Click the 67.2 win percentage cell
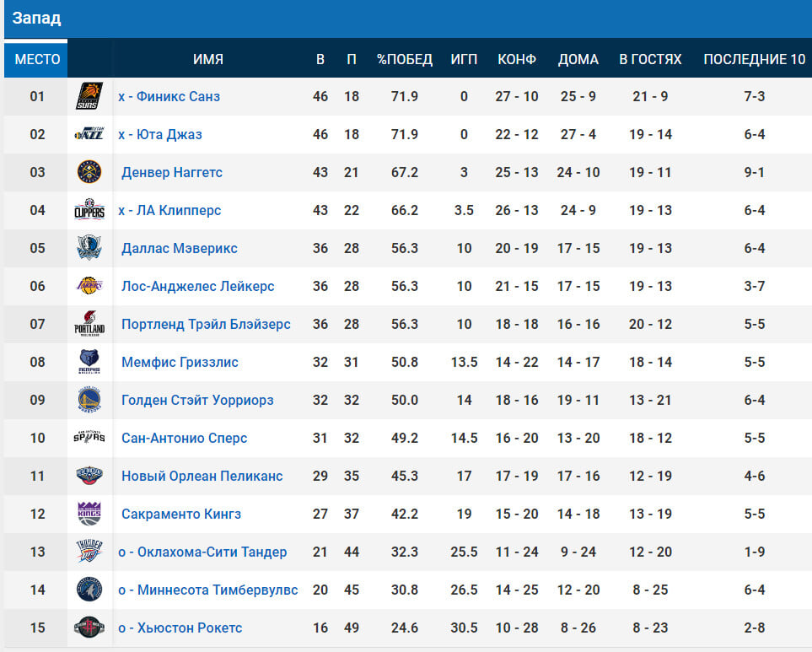812x652 pixels. pyautogui.click(x=405, y=172)
